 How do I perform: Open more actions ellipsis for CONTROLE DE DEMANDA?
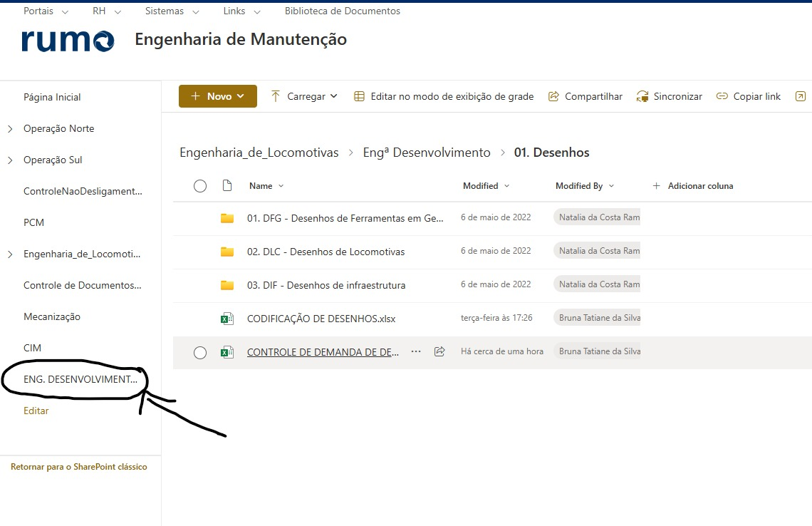point(416,351)
